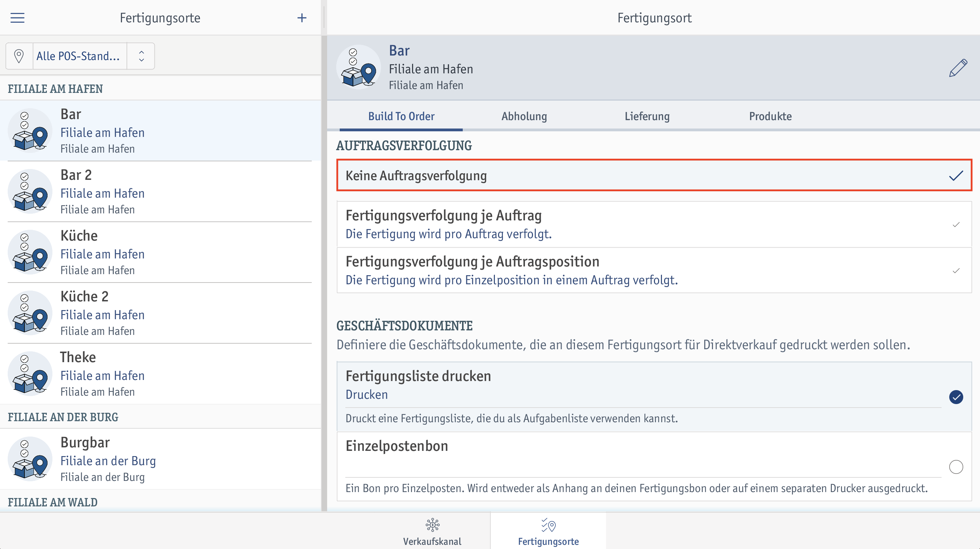Switch to the Lieferung tab
Image resolution: width=980 pixels, height=549 pixels.
click(647, 116)
